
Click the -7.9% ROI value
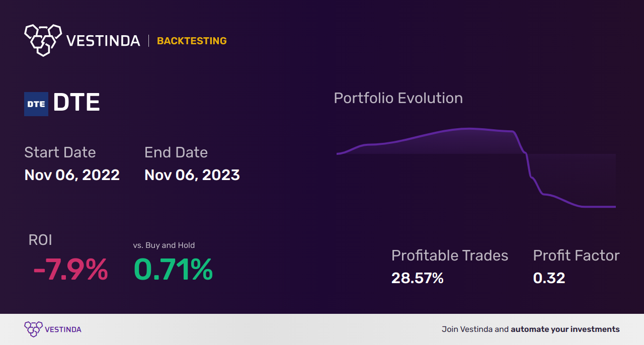coord(70,270)
